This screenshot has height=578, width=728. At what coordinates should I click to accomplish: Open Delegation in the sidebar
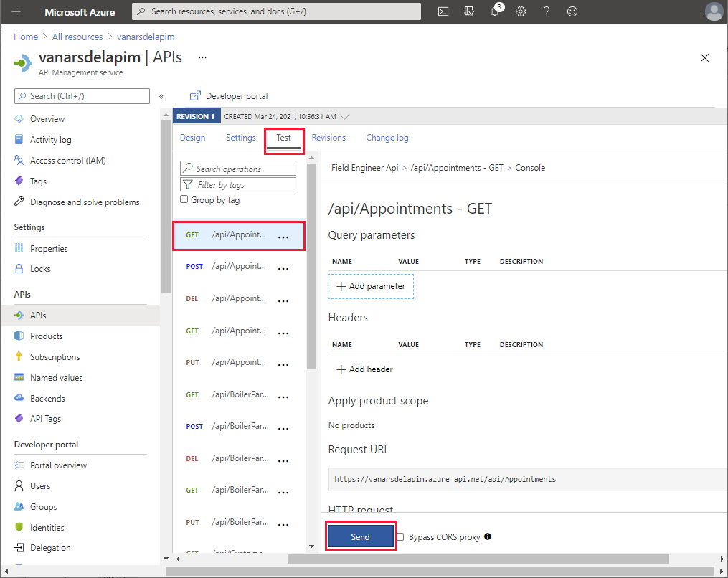[50, 548]
